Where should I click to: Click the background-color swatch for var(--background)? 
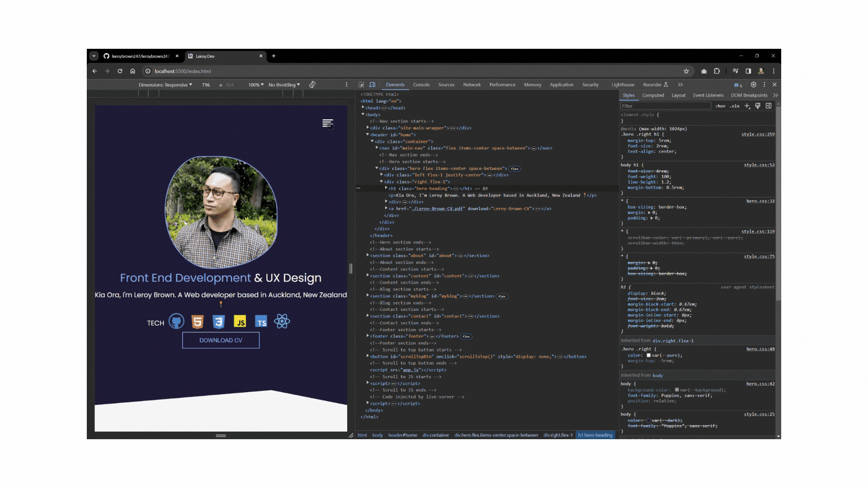coord(677,389)
